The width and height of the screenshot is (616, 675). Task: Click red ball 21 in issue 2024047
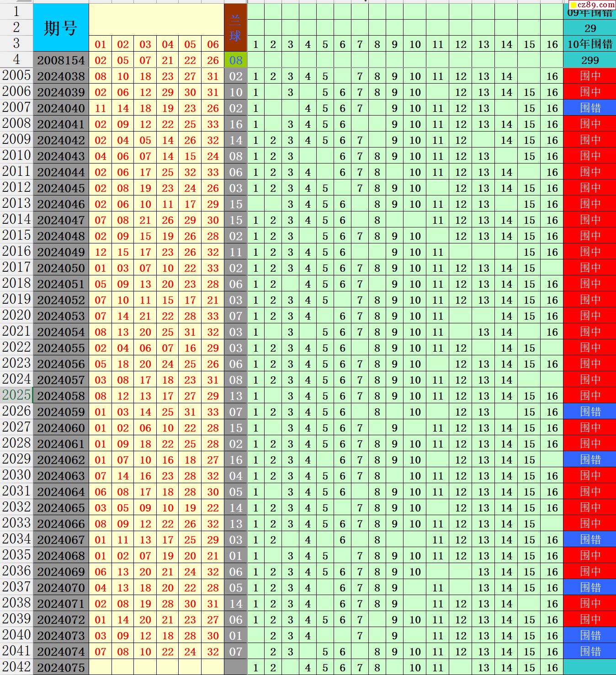(x=145, y=220)
